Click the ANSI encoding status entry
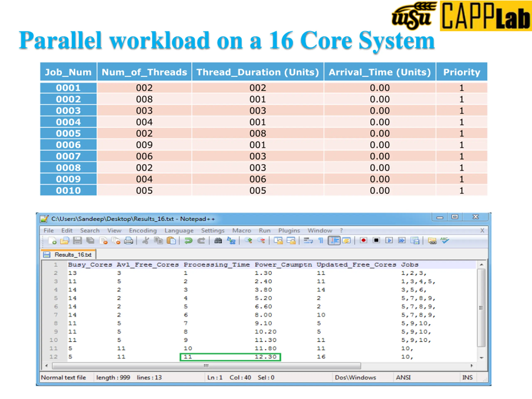The image size is (532, 399). 403,377
